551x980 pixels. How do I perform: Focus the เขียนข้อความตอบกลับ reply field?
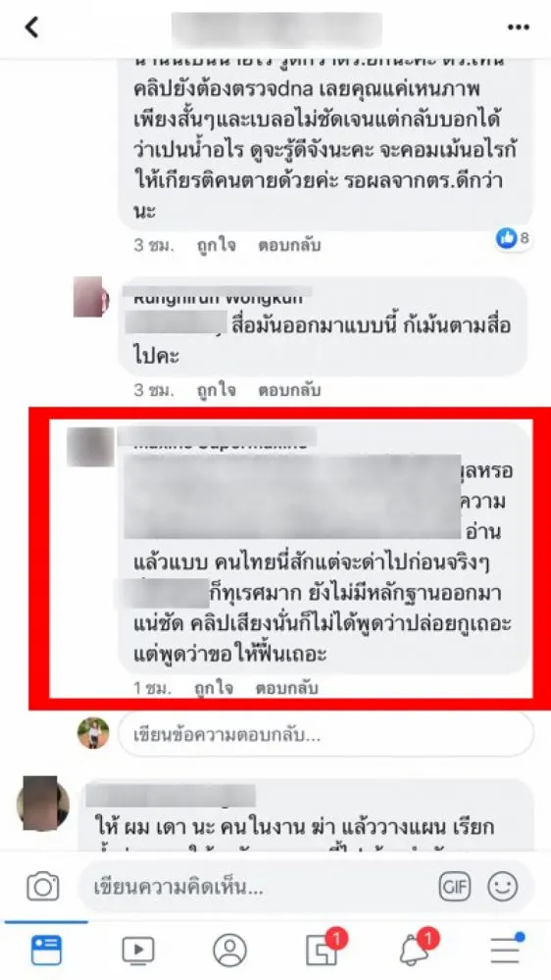[326, 734]
